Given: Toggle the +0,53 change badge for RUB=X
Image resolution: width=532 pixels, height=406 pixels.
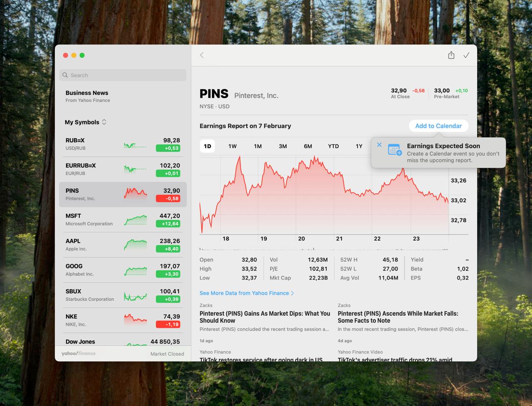Looking at the screenshot, I should pos(168,148).
